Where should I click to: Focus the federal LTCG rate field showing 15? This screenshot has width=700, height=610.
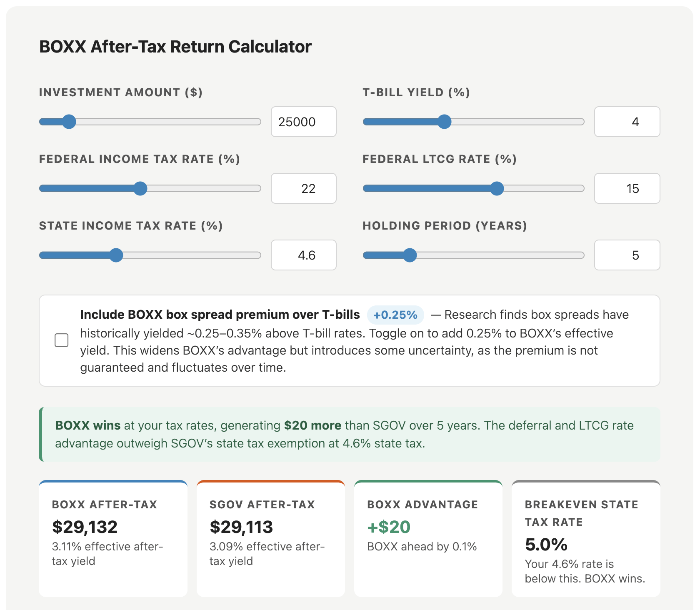point(627,188)
